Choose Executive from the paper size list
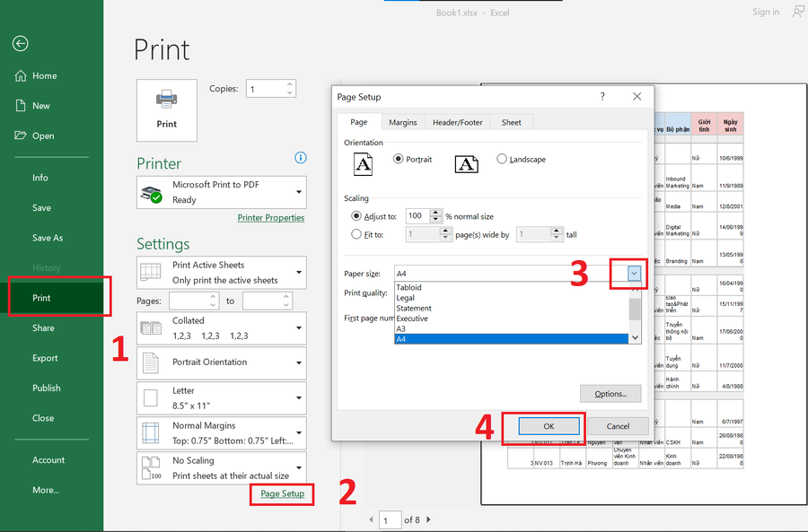Viewport: 808px width, 532px height. pos(512,318)
